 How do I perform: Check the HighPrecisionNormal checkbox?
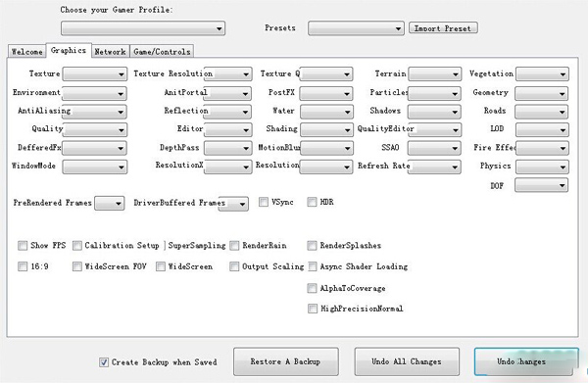coord(312,309)
